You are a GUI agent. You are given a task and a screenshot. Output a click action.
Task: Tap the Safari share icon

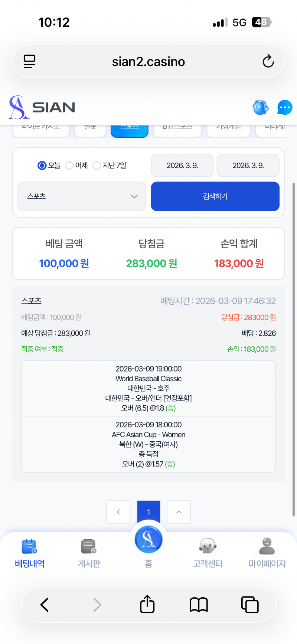[x=147, y=604]
